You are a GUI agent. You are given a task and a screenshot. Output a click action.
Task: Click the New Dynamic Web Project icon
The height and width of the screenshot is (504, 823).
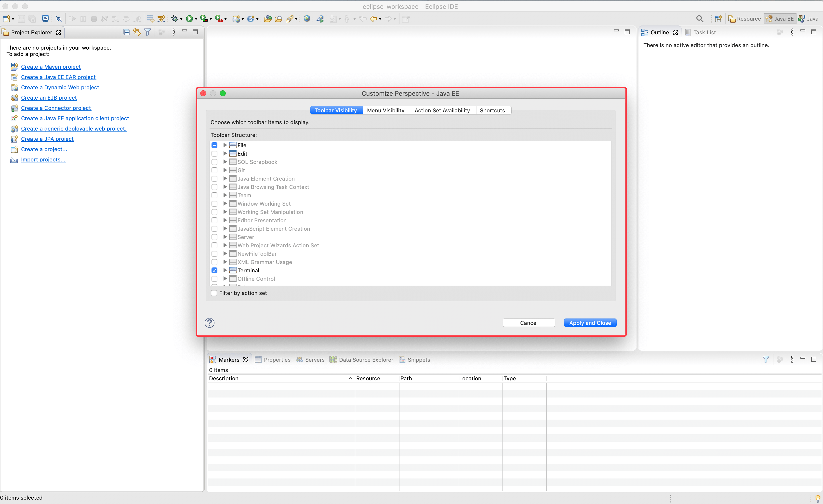coord(237,19)
